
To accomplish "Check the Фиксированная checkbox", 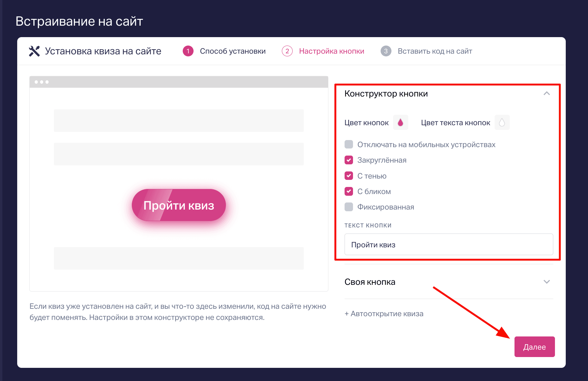I will [x=349, y=207].
